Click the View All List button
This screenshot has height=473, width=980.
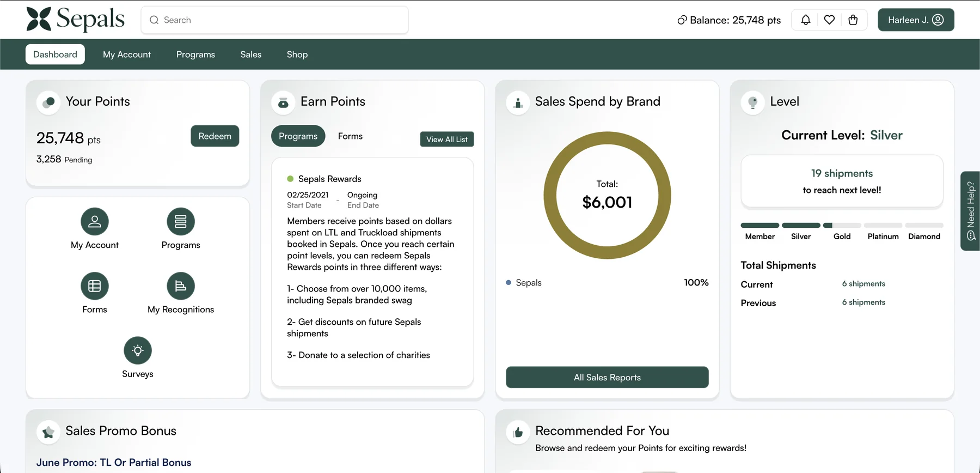coord(447,140)
